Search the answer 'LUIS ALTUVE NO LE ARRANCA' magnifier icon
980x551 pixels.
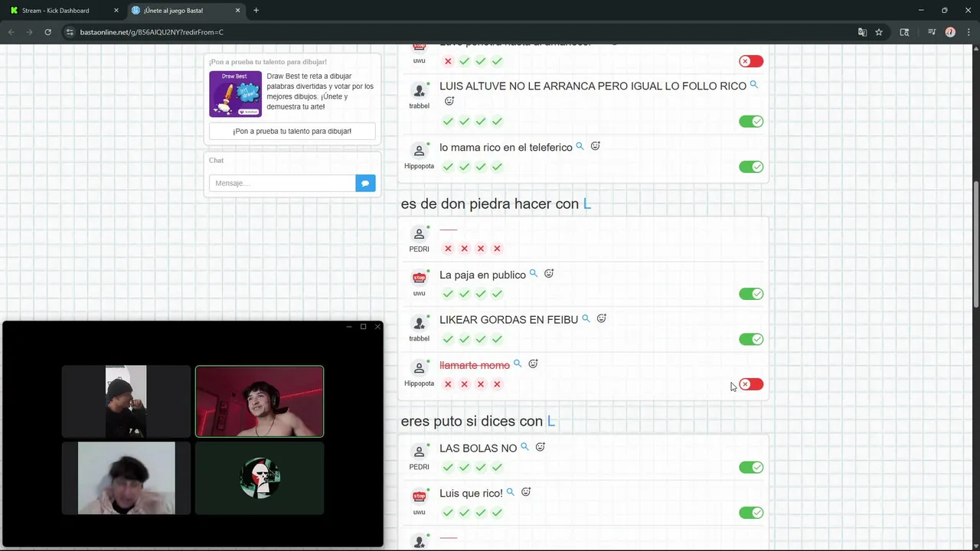754,85
